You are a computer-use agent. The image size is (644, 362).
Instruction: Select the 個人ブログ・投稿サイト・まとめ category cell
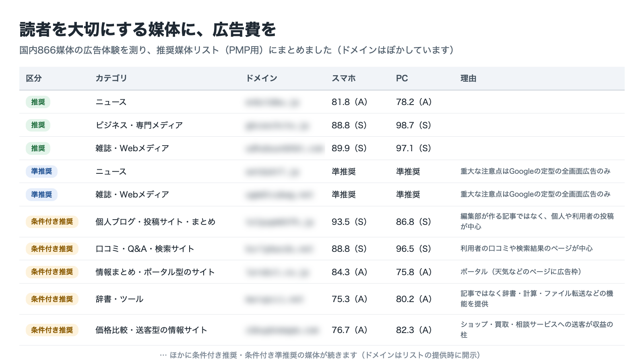(x=155, y=222)
